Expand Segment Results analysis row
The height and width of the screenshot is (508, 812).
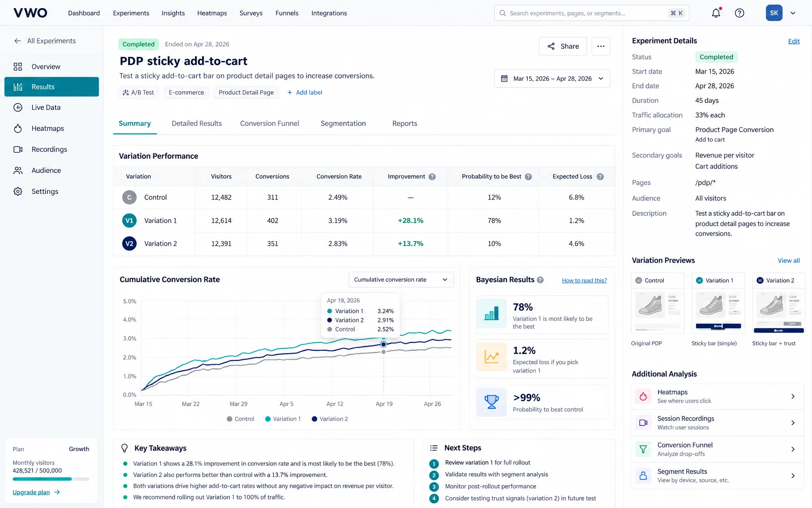tap(717, 475)
